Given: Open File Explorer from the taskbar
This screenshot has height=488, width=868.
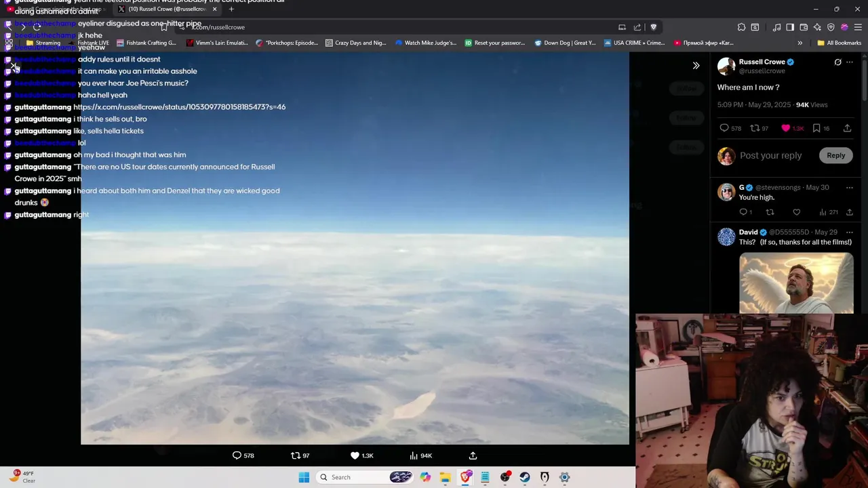Looking at the screenshot, I should tap(445, 477).
